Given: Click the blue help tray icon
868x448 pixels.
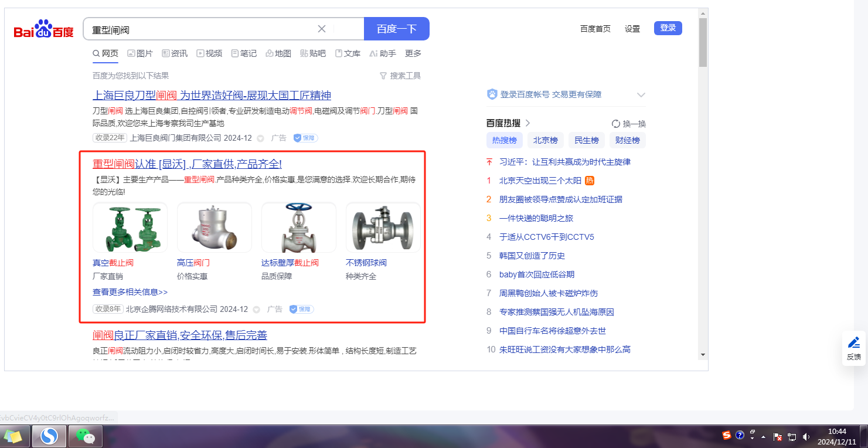Looking at the screenshot, I should 740,435.
